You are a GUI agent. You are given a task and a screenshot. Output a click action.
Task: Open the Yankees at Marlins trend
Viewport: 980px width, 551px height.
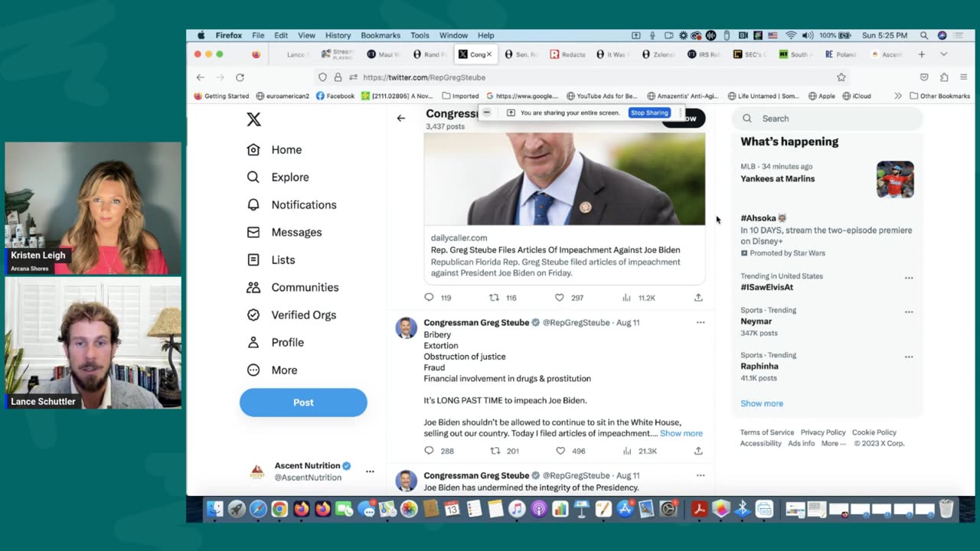pyautogui.click(x=777, y=179)
